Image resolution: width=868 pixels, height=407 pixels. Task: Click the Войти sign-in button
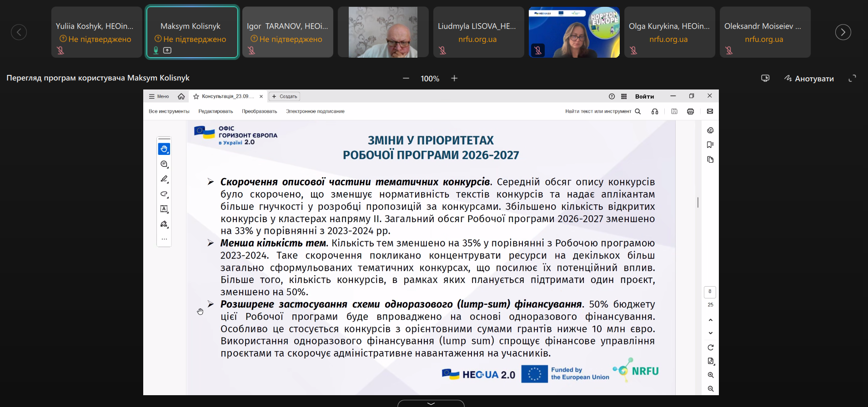coord(644,96)
